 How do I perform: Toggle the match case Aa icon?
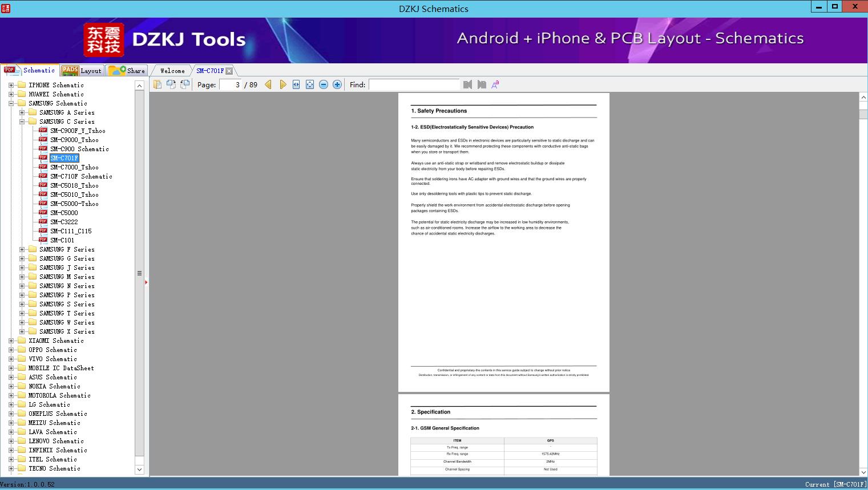point(495,84)
